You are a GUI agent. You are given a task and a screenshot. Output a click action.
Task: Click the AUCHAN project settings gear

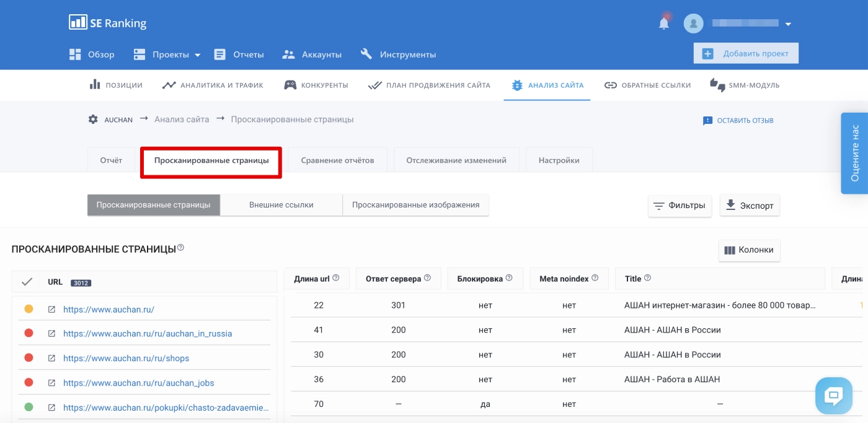pyautogui.click(x=93, y=119)
